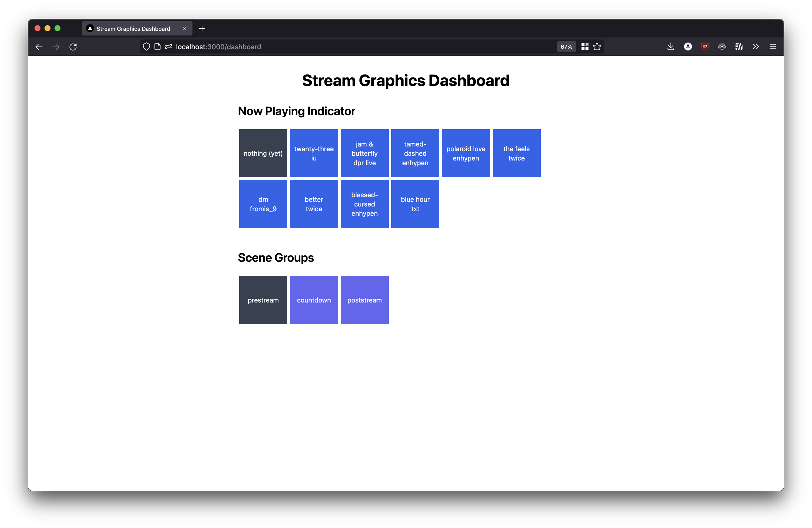Viewport: 812px width, 528px height.
Task: Expand the Now Playing Indicator section
Action: [x=297, y=111]
